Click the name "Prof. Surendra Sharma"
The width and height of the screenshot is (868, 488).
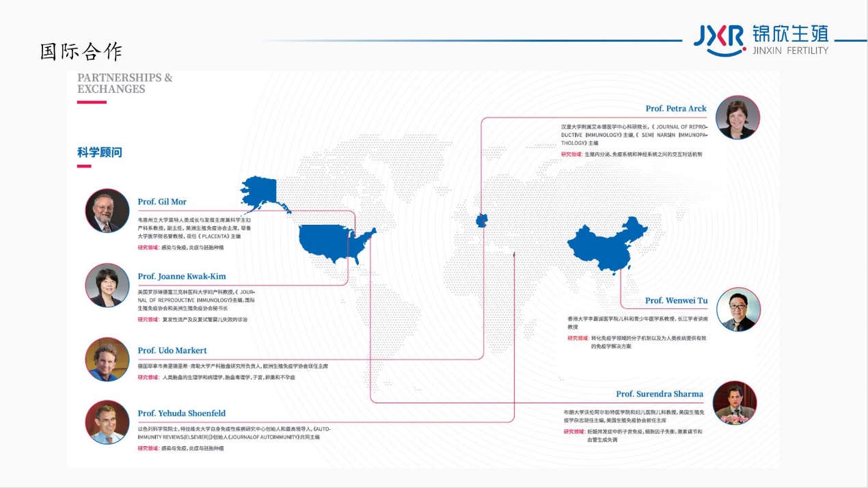point(660,394)
